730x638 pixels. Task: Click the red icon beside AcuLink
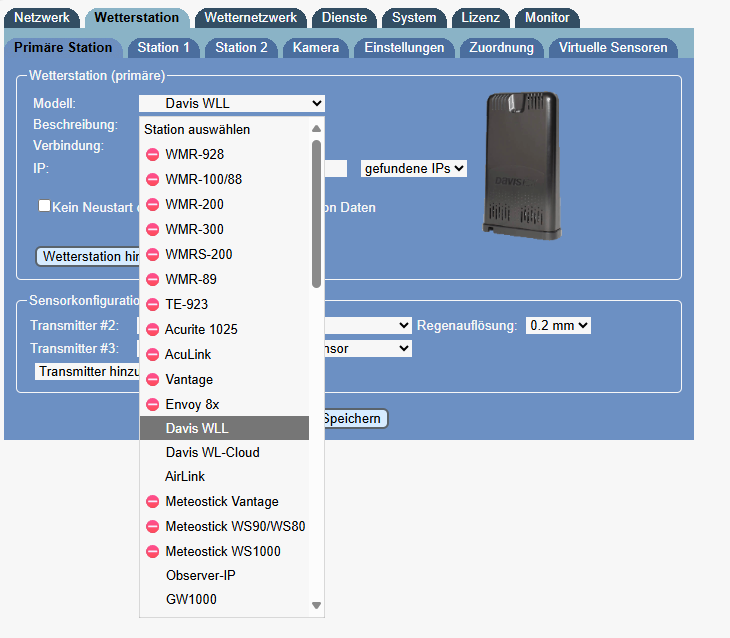152,354
